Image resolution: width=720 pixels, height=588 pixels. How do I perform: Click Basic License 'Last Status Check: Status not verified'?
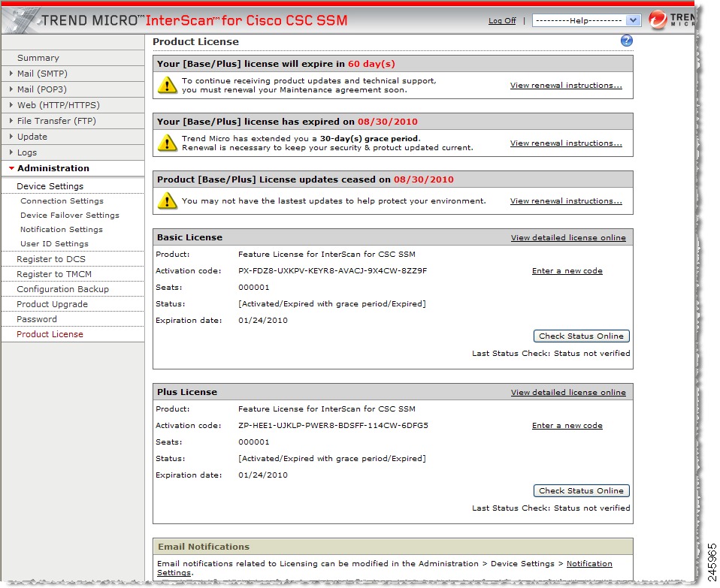(551, 353)
